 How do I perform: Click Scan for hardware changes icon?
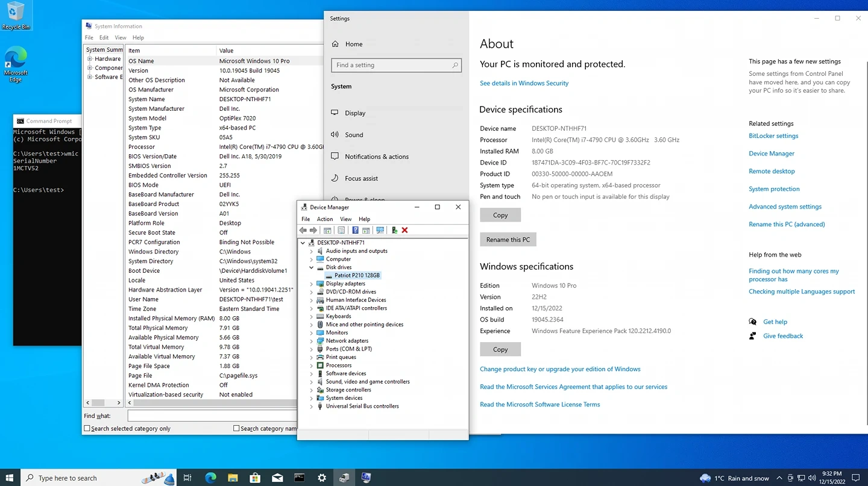[380, 230]
